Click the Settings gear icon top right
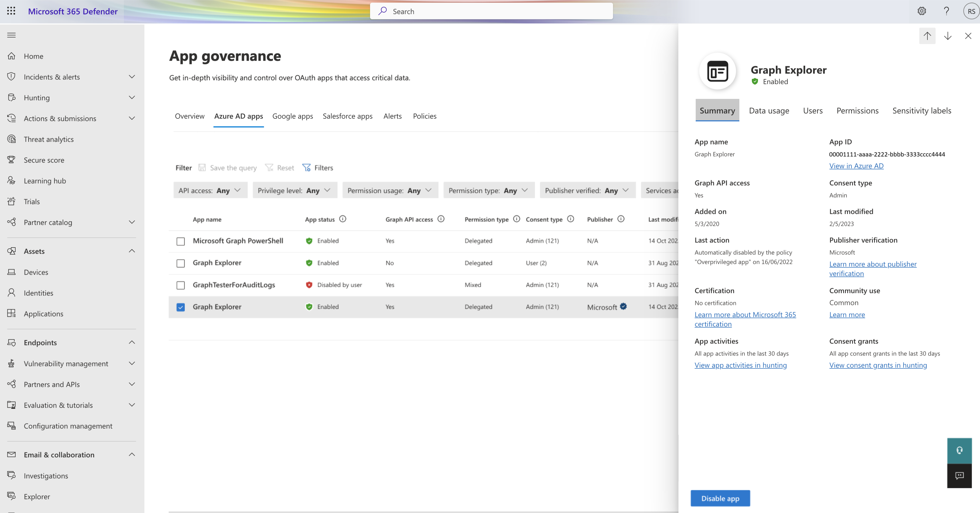 pos(922,11)
